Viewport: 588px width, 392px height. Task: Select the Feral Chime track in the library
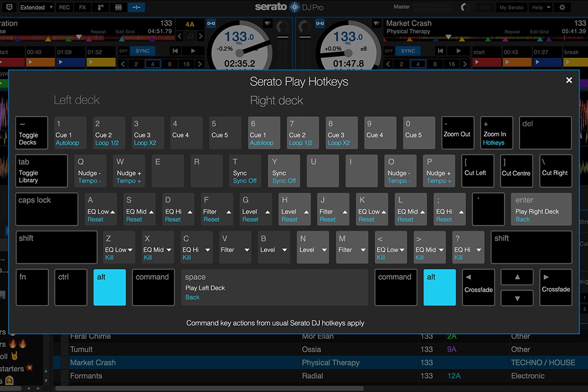coord(98,336)
